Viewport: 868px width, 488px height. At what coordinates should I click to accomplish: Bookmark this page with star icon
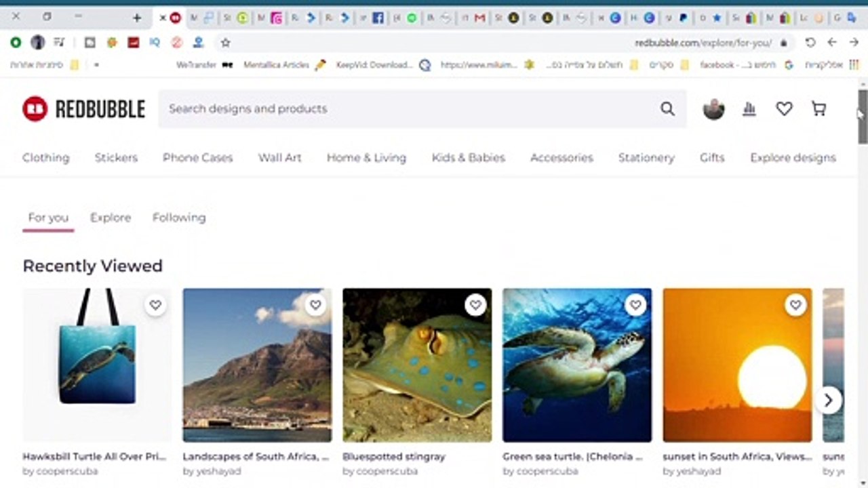click(x=226, y=43)
